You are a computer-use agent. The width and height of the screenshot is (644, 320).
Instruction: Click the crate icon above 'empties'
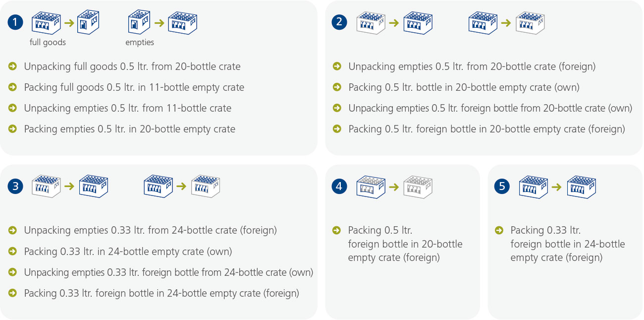pos(140,23)
